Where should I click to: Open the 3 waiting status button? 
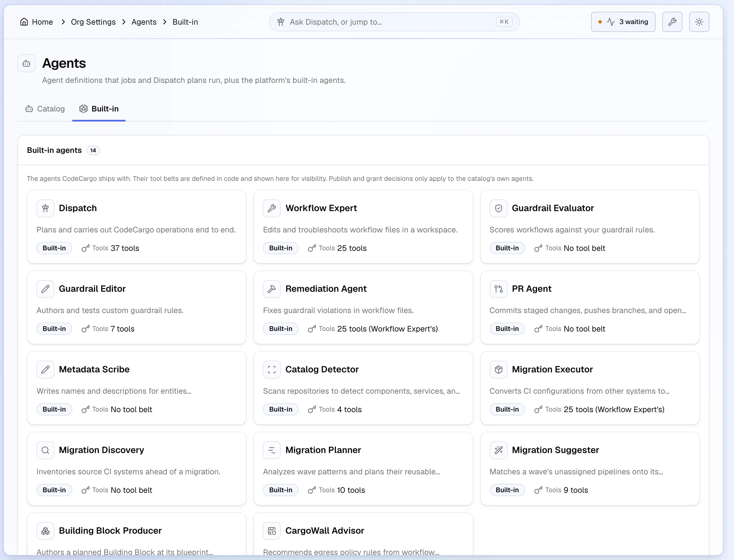(623, 22)
